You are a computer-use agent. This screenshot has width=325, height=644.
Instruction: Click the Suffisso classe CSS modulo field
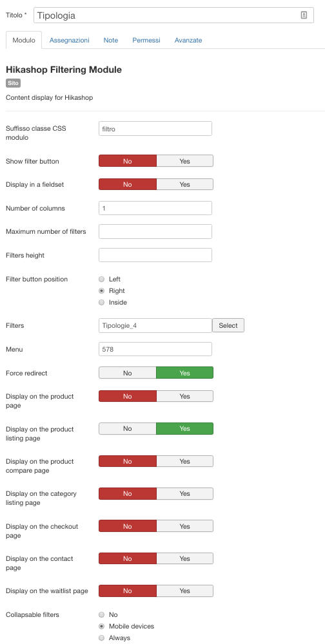pyautogui.click(x=155, y=129)
